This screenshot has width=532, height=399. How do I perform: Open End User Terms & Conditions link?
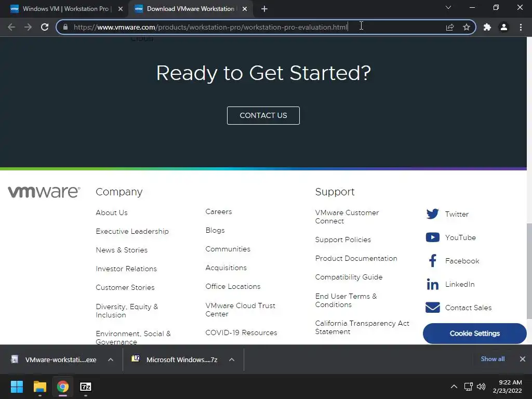(346, 300)
